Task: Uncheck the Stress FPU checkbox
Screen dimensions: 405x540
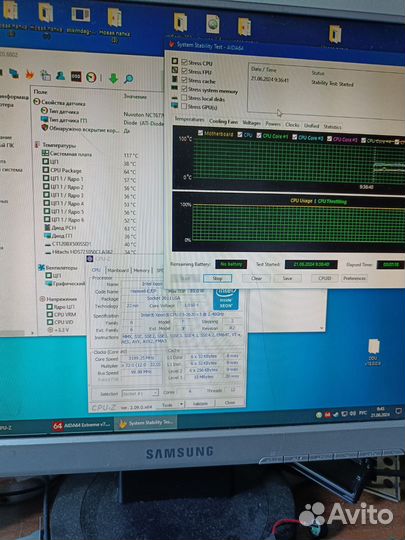Action: 184,71
